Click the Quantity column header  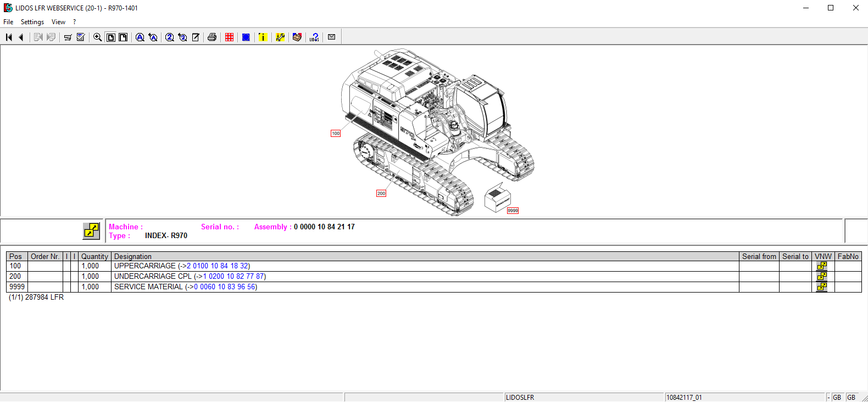coord(94,256)
